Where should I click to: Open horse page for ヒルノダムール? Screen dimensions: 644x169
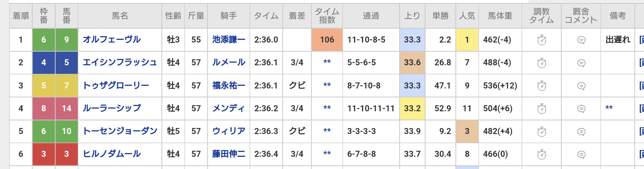point(112,154)
